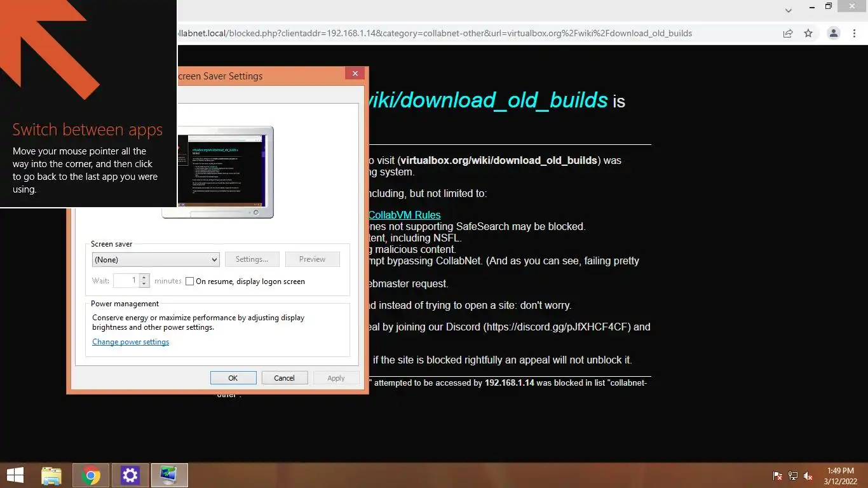Click into the Wait minutes field
This screenshot has height=488, width=868.
[126, 280]
